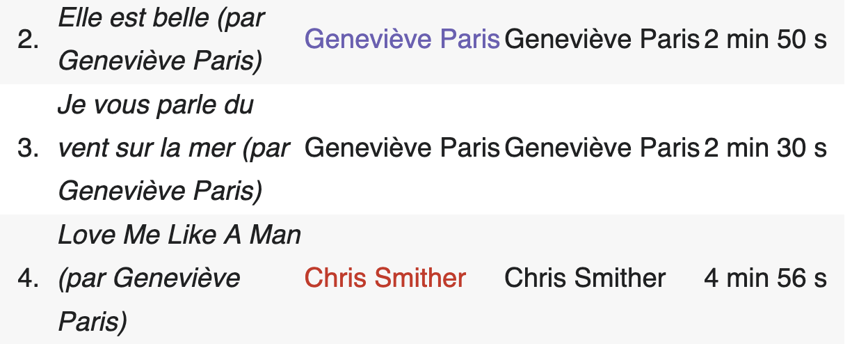
Task: Click the duration '2 min 30 s'
Action: coord(765,148)
